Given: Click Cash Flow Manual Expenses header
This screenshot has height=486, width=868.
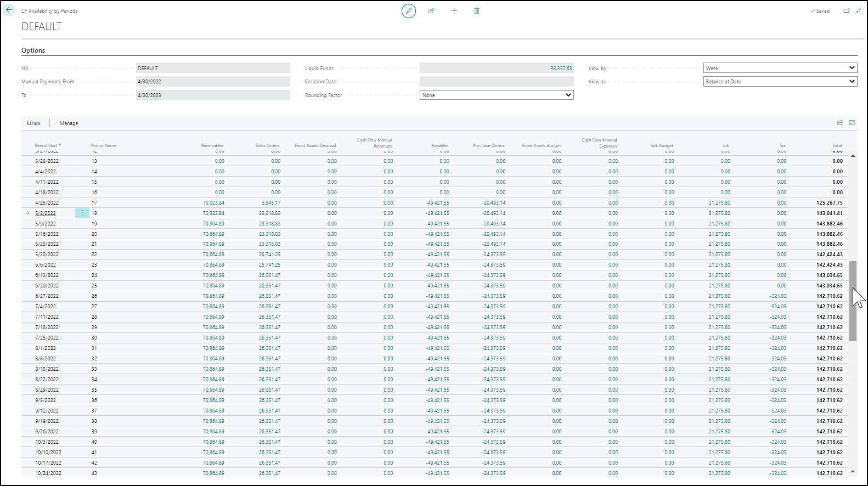Looking at the screenshot, I should pyautogui.click(x=599, y=143).
